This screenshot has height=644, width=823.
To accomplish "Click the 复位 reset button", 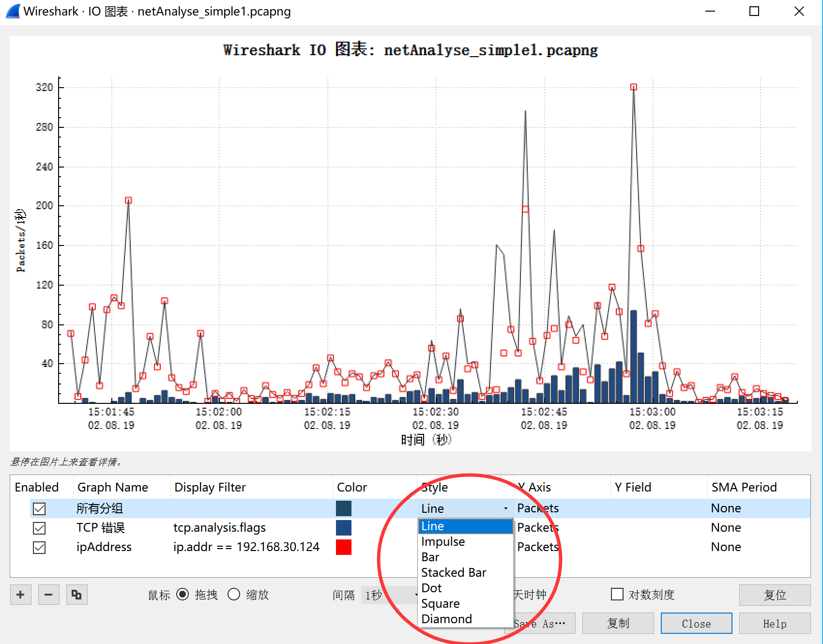I will click(775, 595).
